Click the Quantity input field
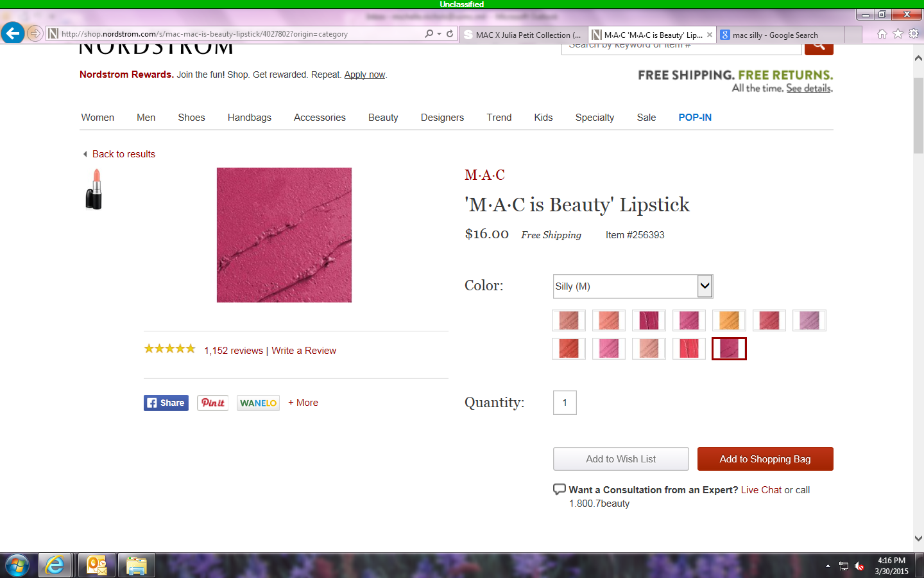The height and width of the screenshot is (578, 924). (565, 403)
